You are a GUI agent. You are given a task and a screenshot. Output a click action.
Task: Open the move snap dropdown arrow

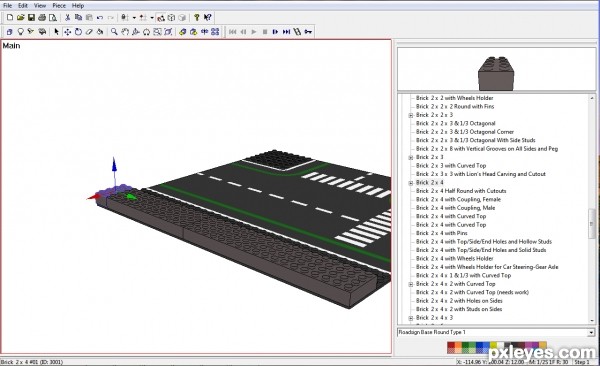152,18
